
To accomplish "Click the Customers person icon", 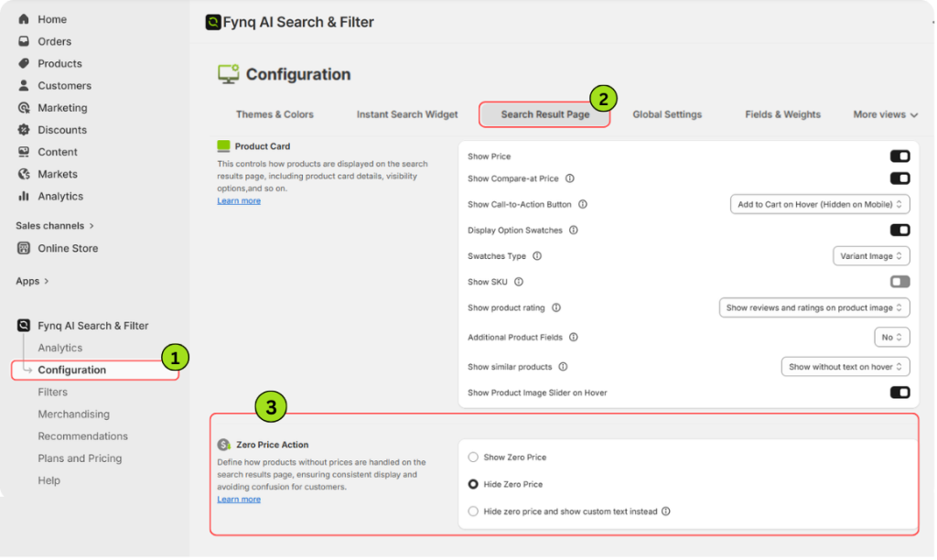I will click(24, 85).
